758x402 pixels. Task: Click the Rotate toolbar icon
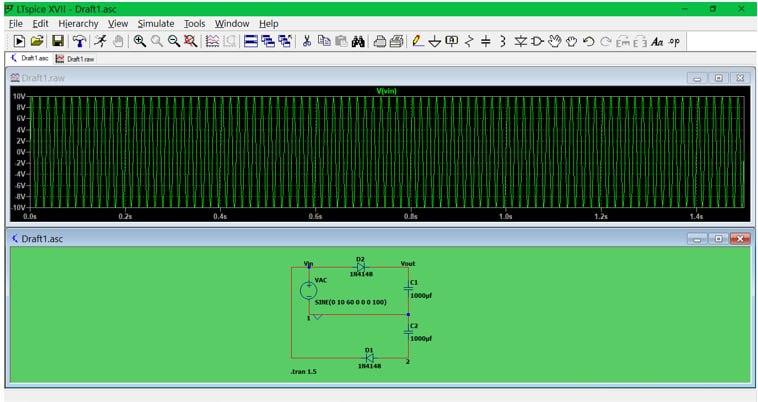623,42
